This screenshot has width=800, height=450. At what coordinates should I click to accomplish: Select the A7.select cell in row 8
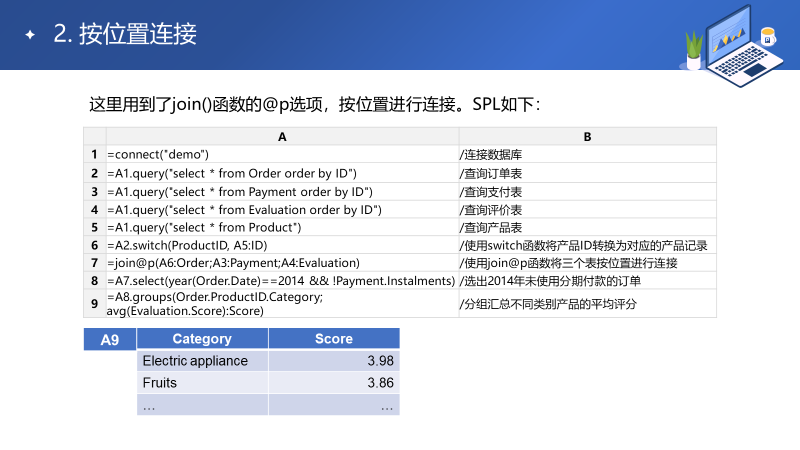click(x=282, y=281)
